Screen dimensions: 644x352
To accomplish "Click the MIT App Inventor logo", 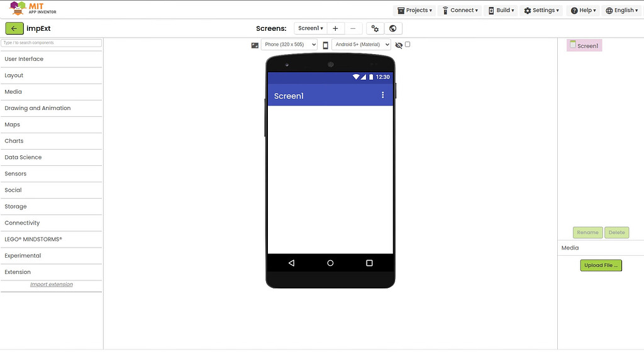I will tap(33, 9).
